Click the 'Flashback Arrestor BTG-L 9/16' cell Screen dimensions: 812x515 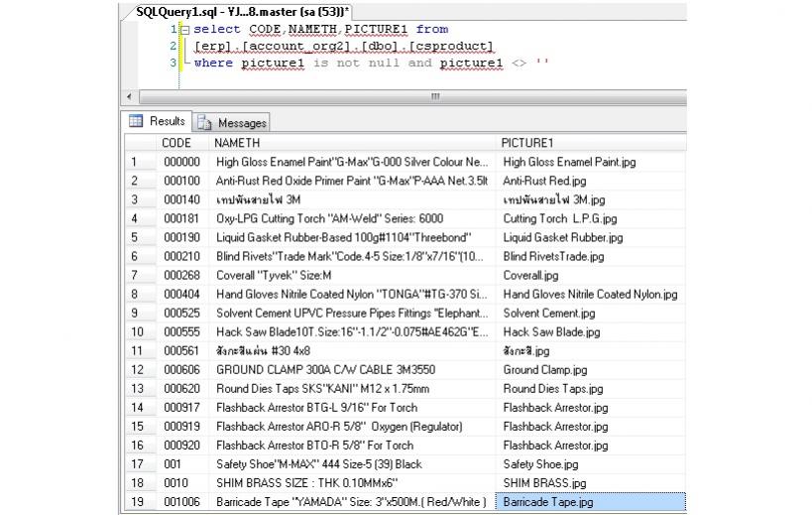[352, 408]
